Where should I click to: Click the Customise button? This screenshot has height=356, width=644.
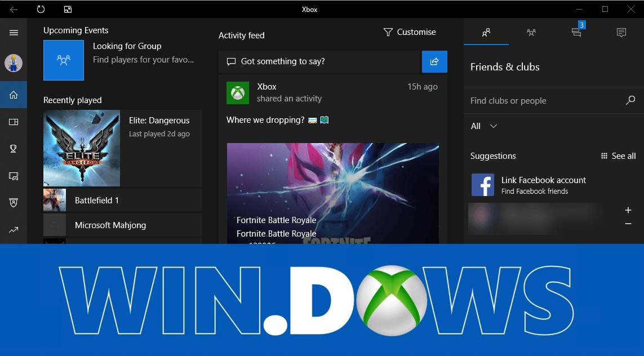pos(410,32)
